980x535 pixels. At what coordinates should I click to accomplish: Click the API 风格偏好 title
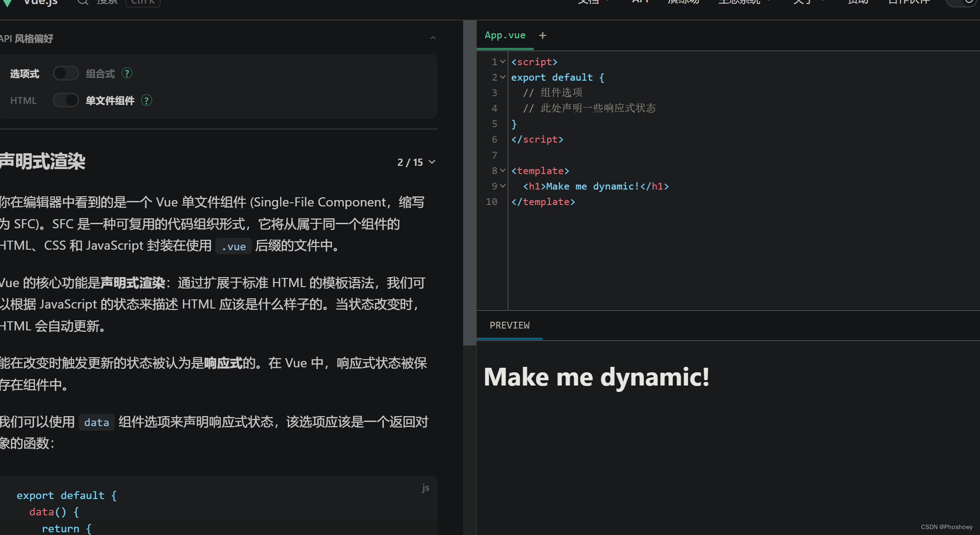[26, 39]
